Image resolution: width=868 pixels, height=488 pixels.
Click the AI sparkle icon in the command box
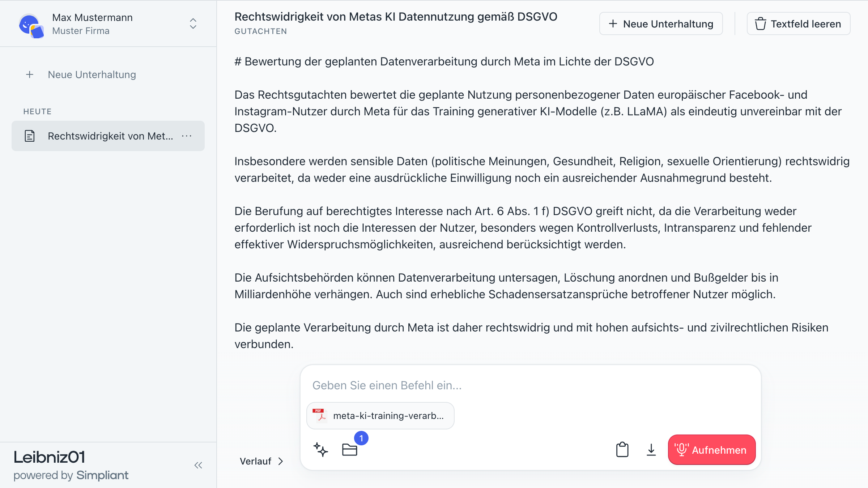[x=320, y=450]
